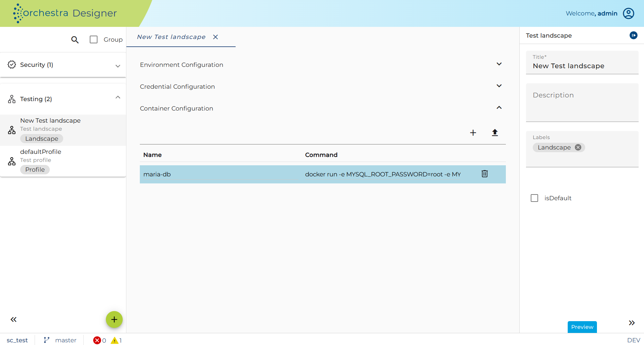Click the Testing hierarchy icon
The height and width of the screenshot is (345, 644).
pos(12,99)
